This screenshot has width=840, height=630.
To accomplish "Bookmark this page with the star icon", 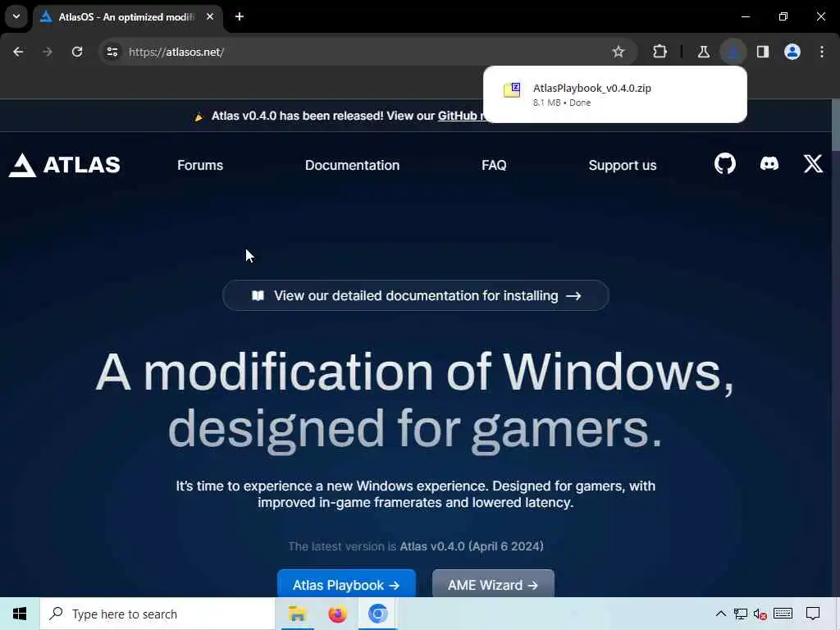I will (x=619, y=52).
